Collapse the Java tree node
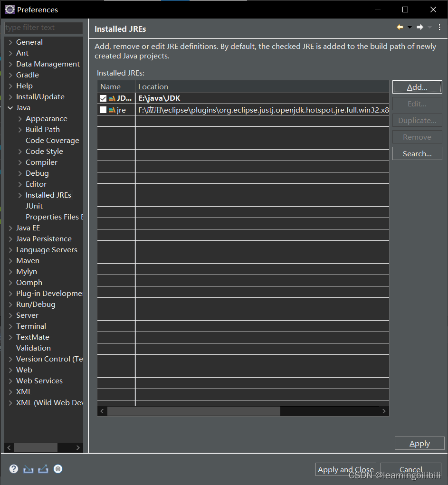 tap(10, 108)
